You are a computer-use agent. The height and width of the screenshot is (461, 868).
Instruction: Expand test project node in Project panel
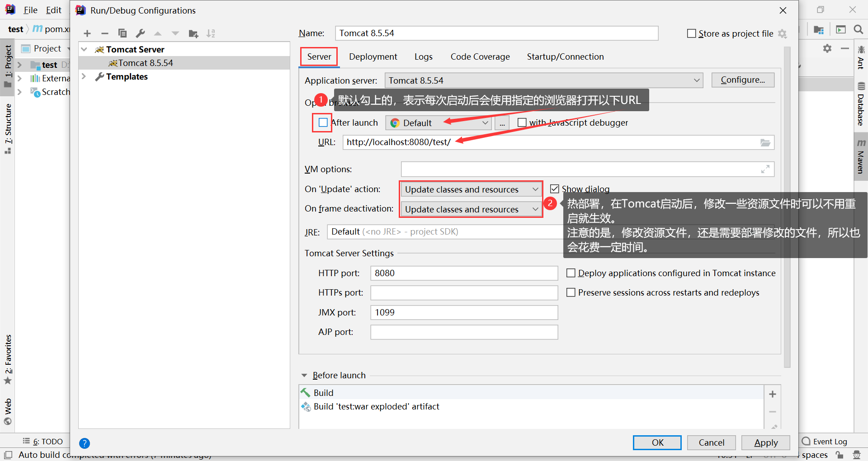coord(19,65)
